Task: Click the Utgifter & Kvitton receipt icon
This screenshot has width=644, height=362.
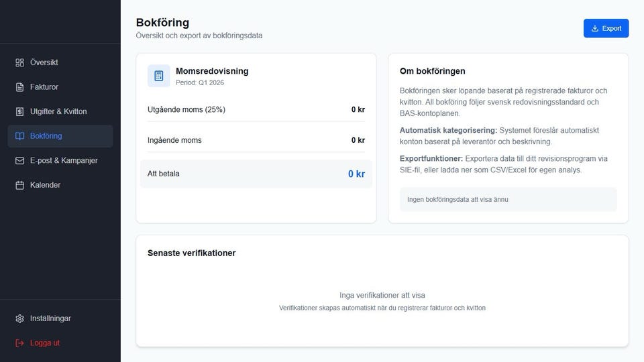Action: [x=19, y=111]
